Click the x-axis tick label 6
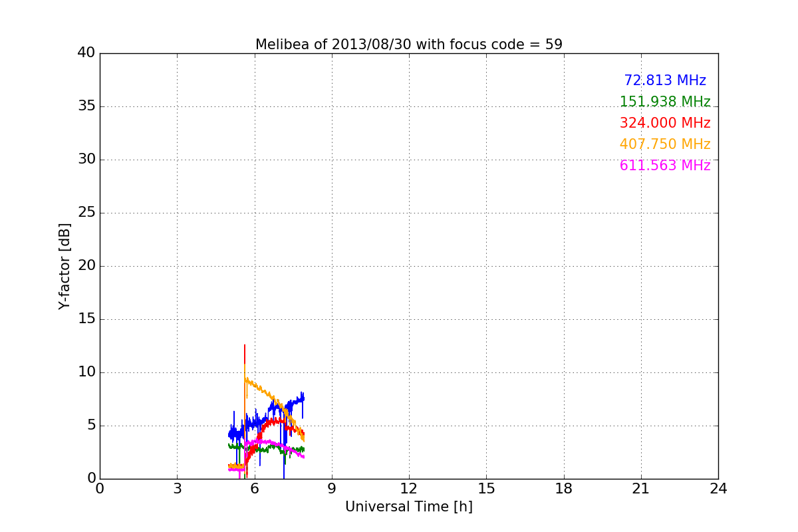Image resolution: width=798 pixels, height=532 pixels. coord(255,489)
